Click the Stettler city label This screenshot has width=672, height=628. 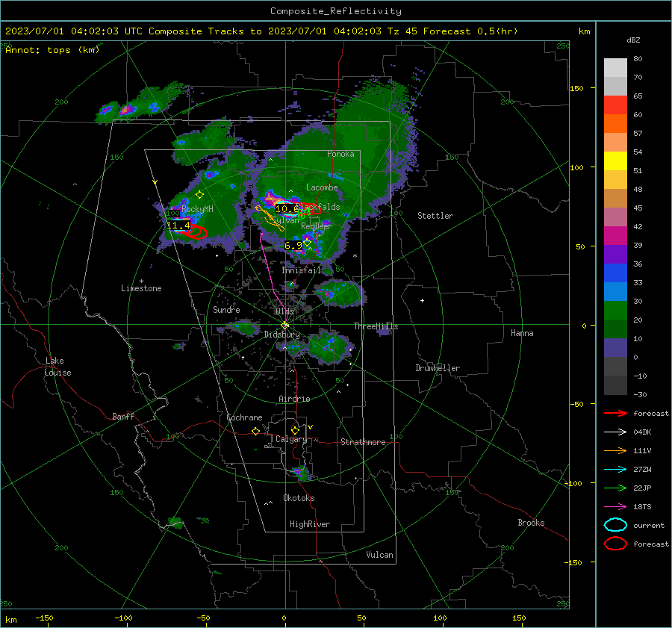coord(435,216)
